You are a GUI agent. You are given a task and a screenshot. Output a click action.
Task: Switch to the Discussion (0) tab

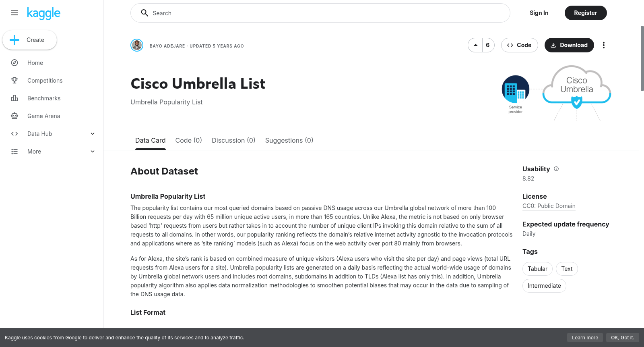(x=233, y=140)
